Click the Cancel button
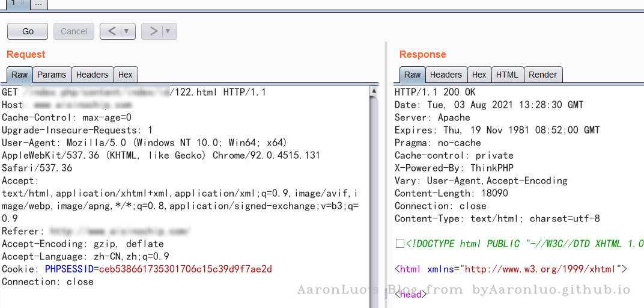The image size is (644, 308). click(x=74, y=31)
